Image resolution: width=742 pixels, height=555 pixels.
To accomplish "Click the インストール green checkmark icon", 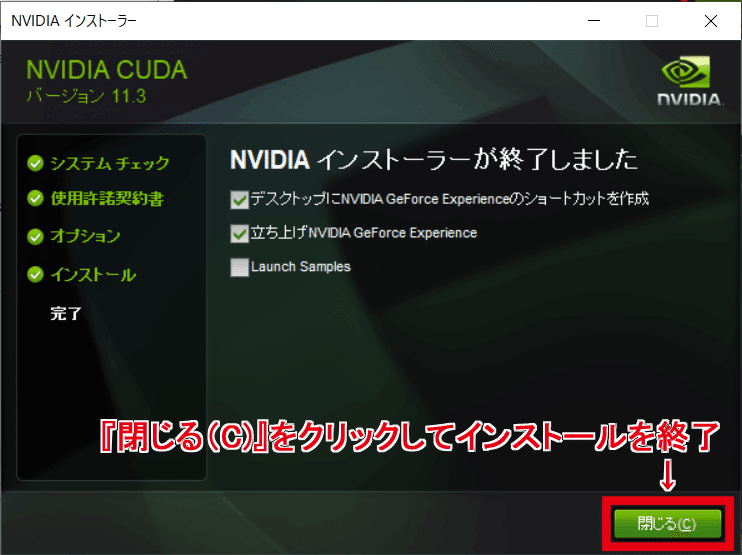I will click(x=35, y=274).
